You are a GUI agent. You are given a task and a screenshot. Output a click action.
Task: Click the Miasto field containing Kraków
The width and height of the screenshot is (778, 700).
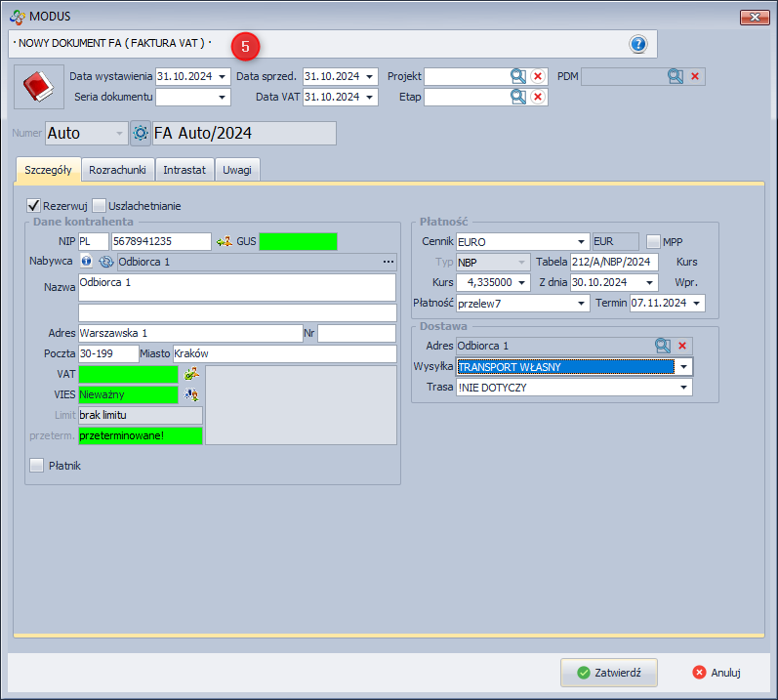(x=283, y=353)
